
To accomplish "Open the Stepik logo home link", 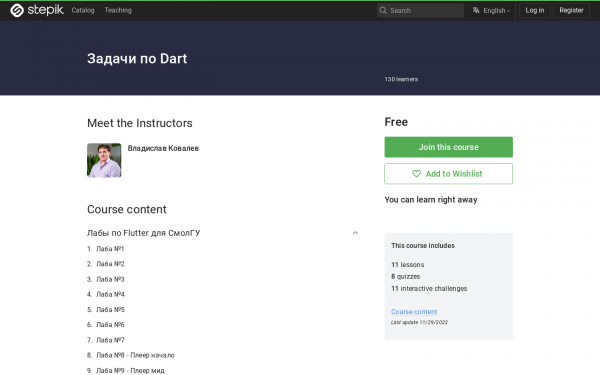I will (x=37, y=10).
